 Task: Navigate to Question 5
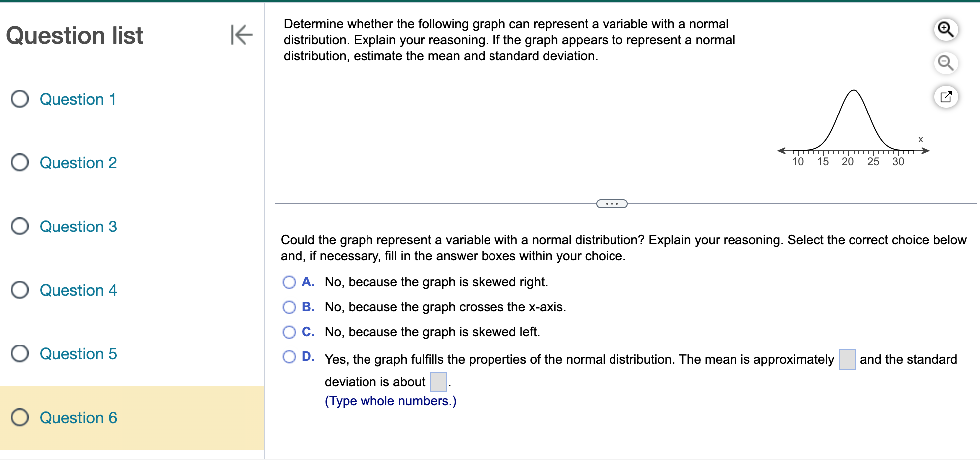[x=78, y=354]
